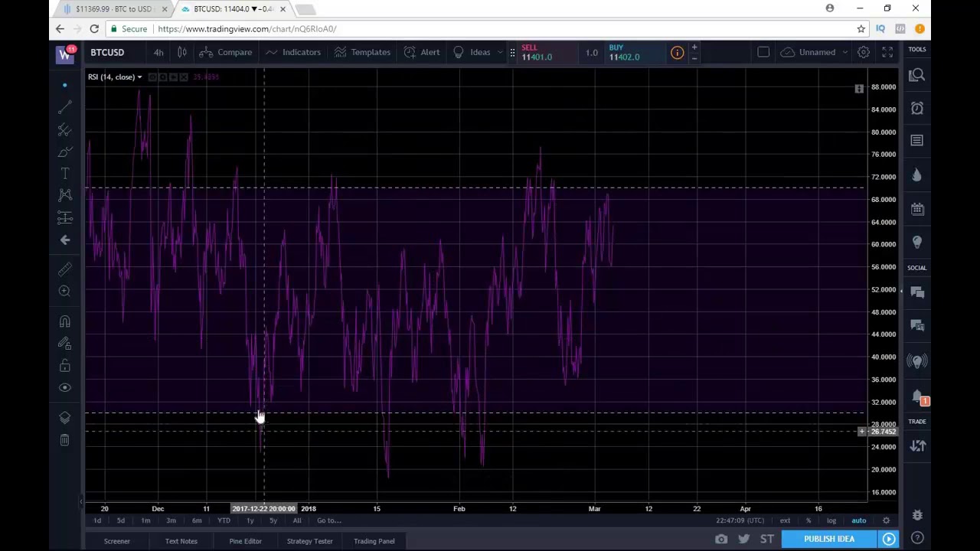Screen dimensions: 980x551
Task: Click the Go to... date link
Action: click(328, 520)
